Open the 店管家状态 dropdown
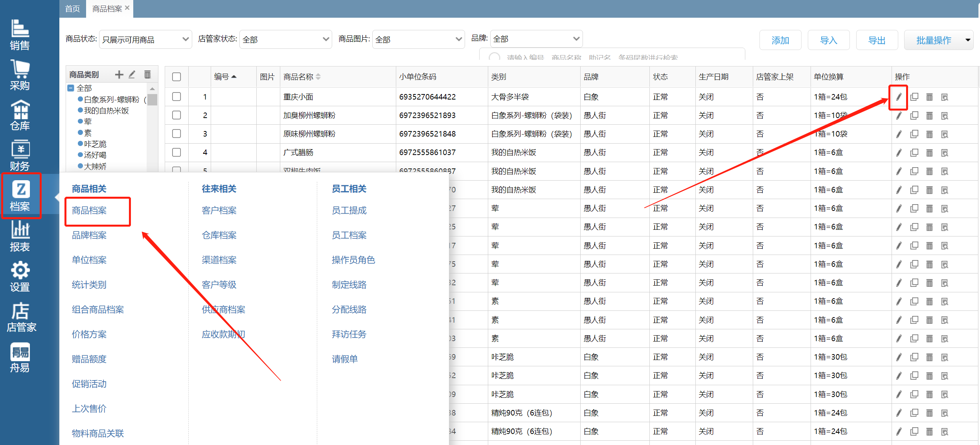Image resolution: width=980 pixels, height=445 pixels. point(286,39)
